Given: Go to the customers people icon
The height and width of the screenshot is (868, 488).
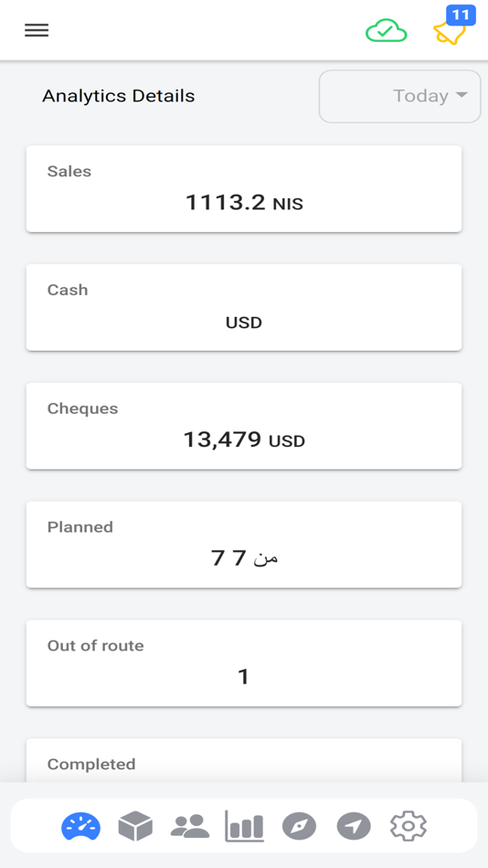Looking at the screenshot, I should coord(190,827).
